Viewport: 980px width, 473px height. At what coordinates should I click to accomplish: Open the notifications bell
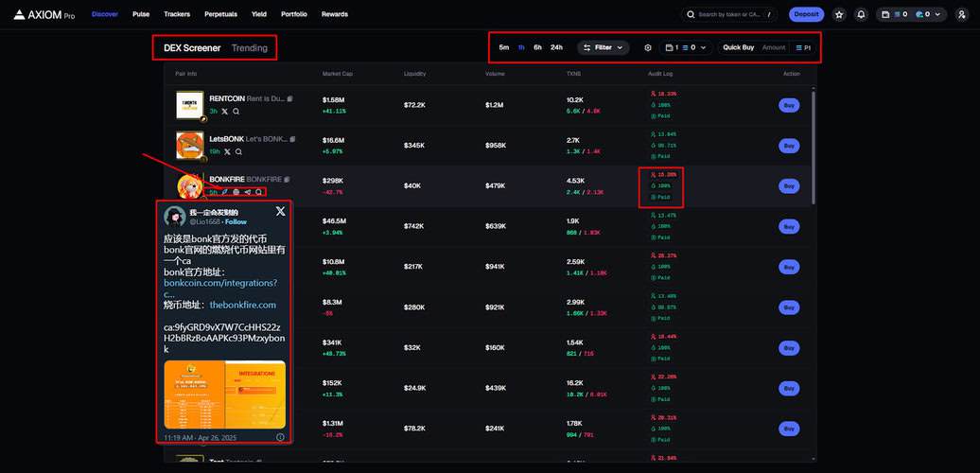click(x=861, y=14)
